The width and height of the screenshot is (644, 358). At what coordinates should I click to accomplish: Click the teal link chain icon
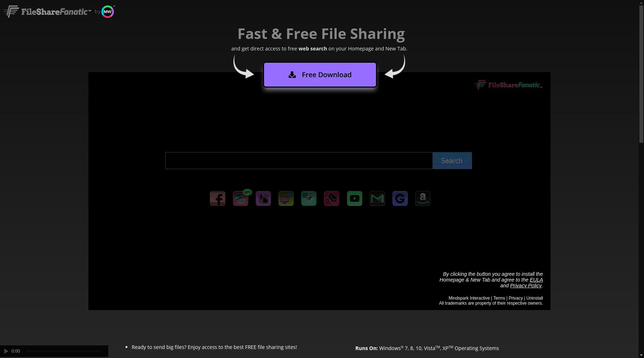tap(309, 199)
